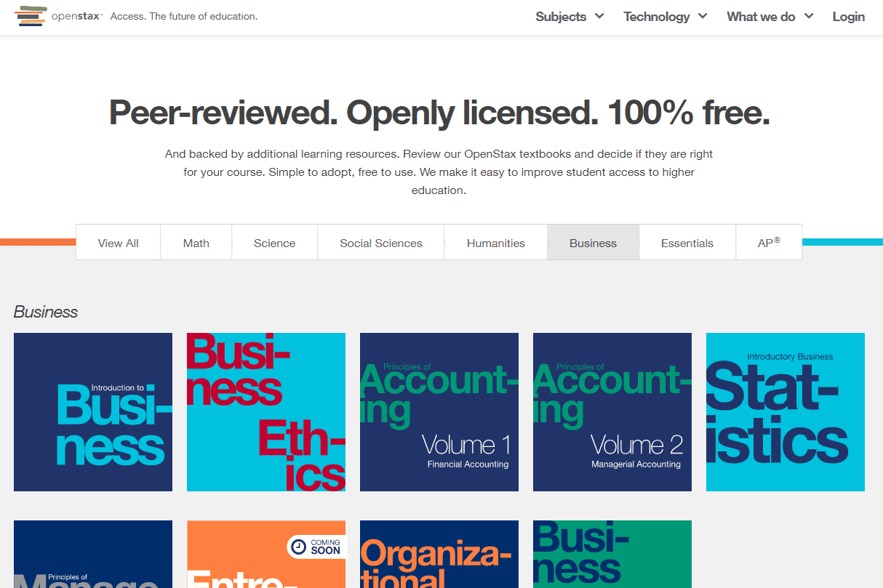Open the What we do dropdown
883x588 pixels.
click(x=769, y=16)
